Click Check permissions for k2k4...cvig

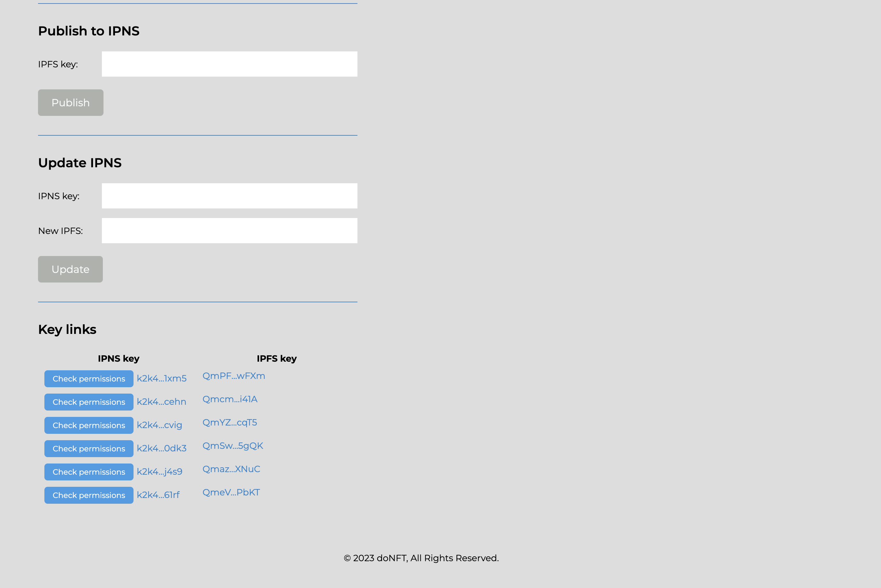(x=88, y=425)
